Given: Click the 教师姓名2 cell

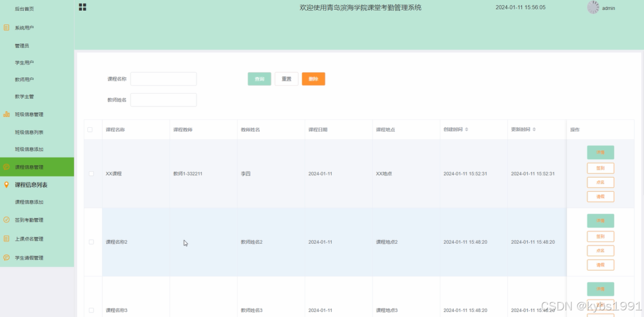Looking at the screenshot, I should click(x=252, y=242).
